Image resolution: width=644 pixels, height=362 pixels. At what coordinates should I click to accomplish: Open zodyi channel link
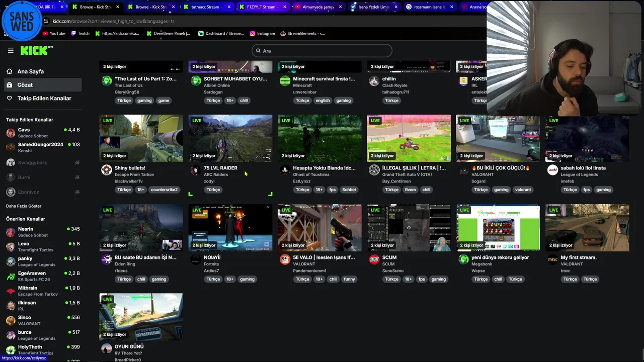209,181
